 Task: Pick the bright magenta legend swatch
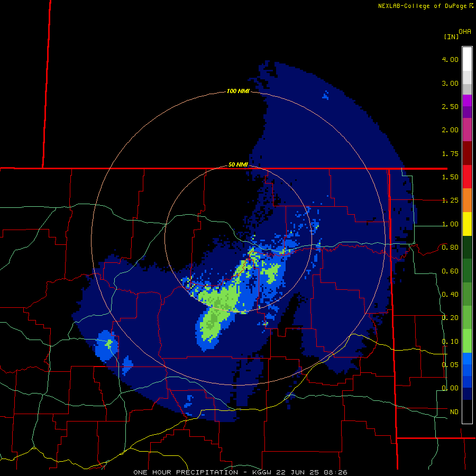(x=467, y=100)
